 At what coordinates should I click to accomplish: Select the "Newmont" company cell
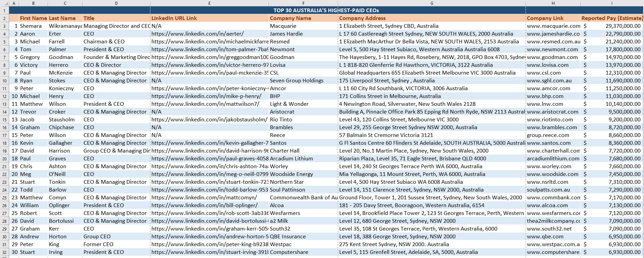[303, 49]
